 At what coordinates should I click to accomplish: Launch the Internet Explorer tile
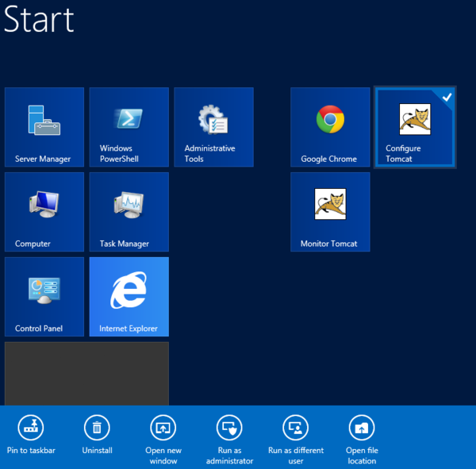click(x=129, y=297)
